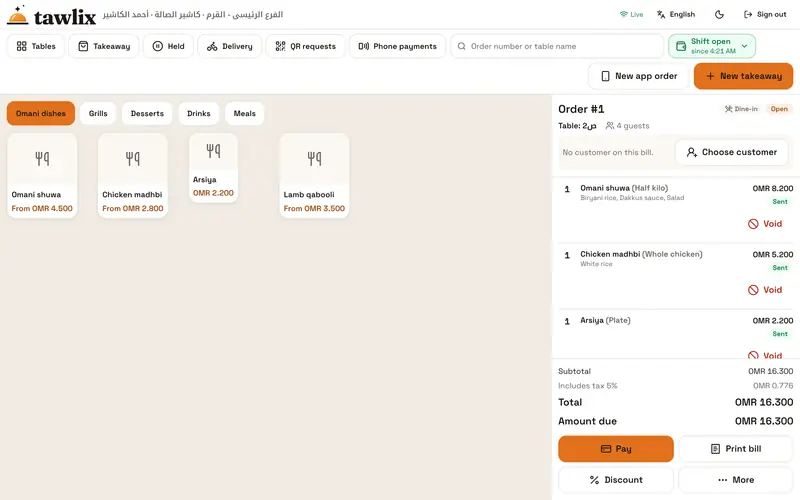The image size is (800, 500).
Task: Switch language to English
Action: tap(676, 14)
